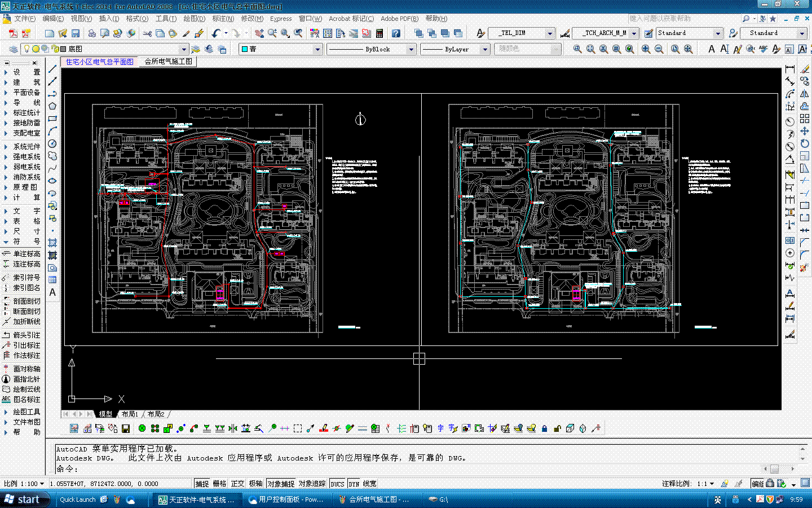Toggle 对象捕捉 object snap in status bar
Image resolution: width=812 pixels, height=508 pixels.
coord(281,484)
